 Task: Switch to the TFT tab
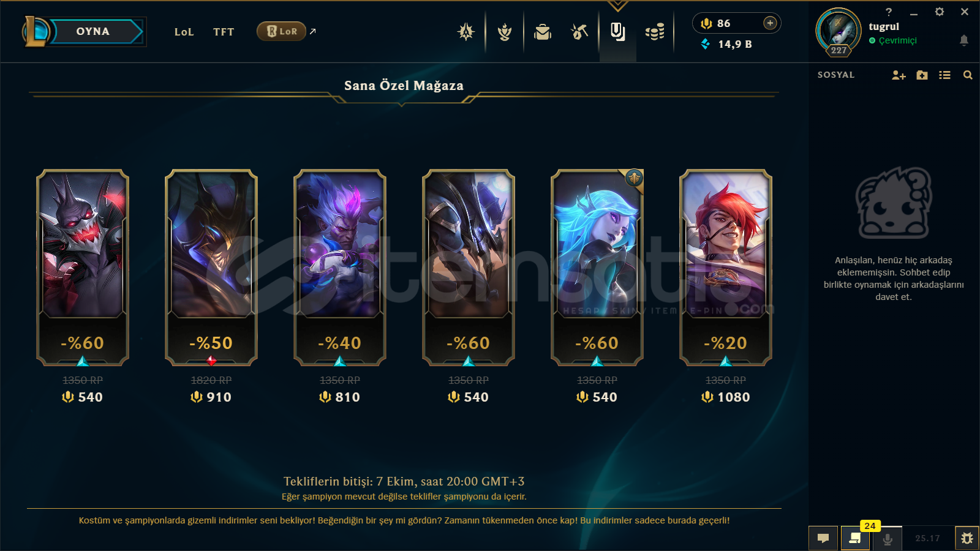pyautogui.click(x=224, y=32)
